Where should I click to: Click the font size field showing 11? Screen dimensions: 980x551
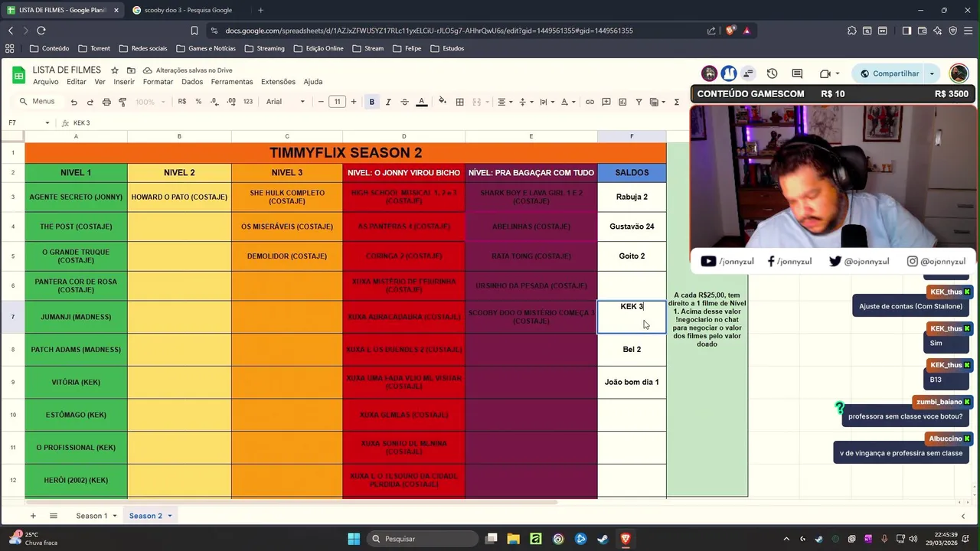337,102
